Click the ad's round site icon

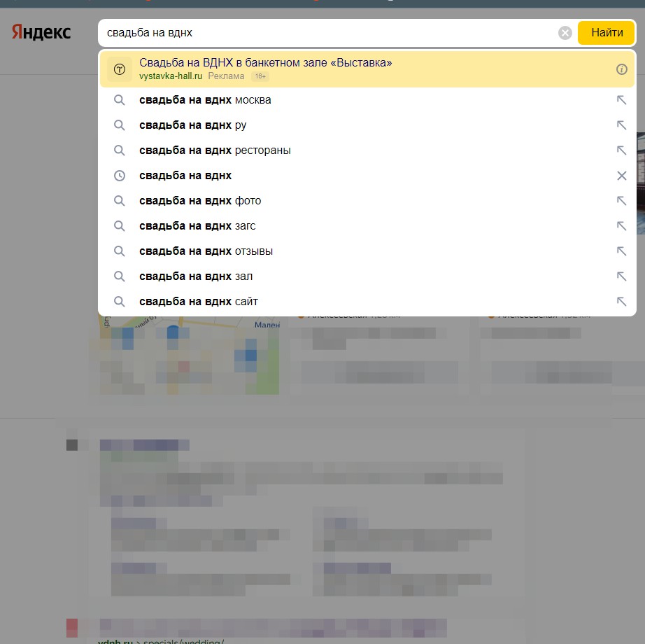click(x=120, y=69)
